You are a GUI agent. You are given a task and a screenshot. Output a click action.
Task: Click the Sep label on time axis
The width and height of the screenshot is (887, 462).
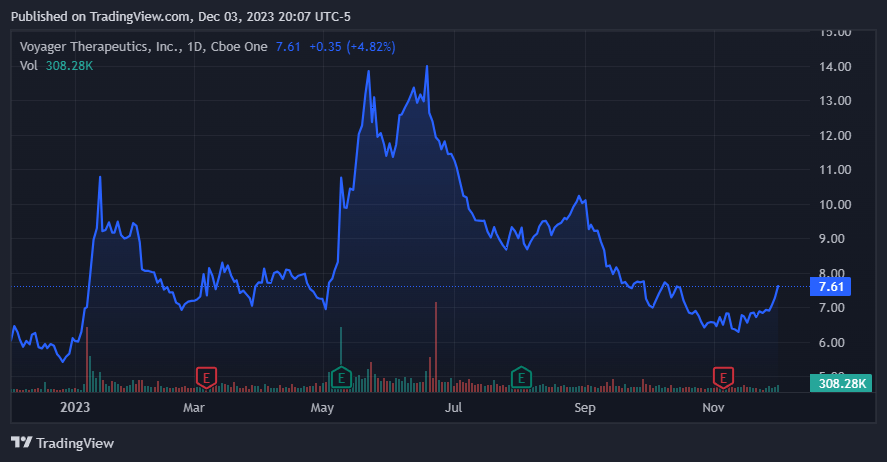584,408
